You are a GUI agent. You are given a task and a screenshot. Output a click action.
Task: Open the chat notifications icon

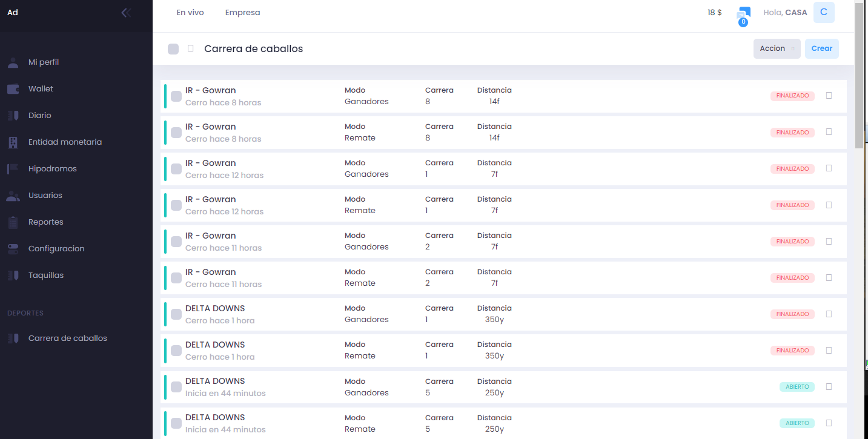(x=743, y=15)
